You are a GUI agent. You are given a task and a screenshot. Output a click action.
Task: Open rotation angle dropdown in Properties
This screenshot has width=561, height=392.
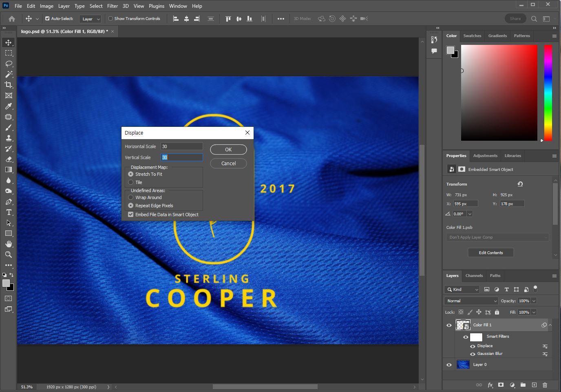click(x=470, y=214)
